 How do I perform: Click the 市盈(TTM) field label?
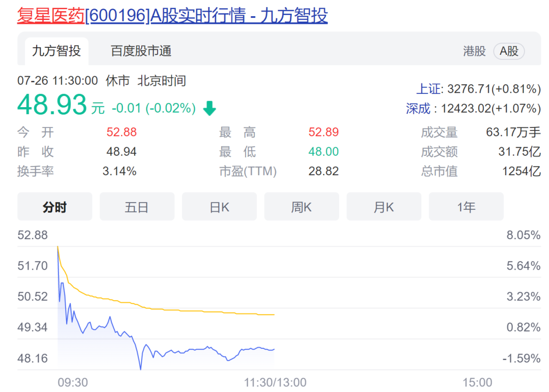[248, 171]
